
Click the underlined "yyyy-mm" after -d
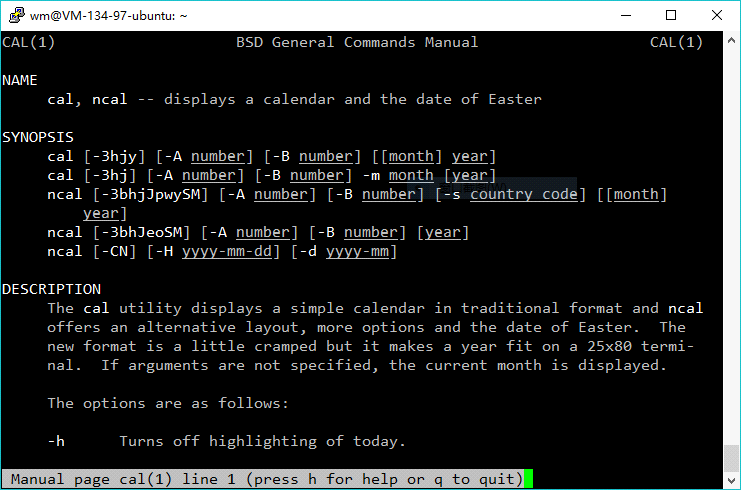[357, 251]
